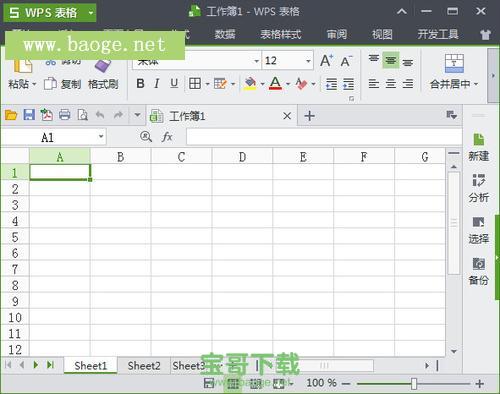
Task: Click the 新建 sidebar button
Action: click(479, 147)
